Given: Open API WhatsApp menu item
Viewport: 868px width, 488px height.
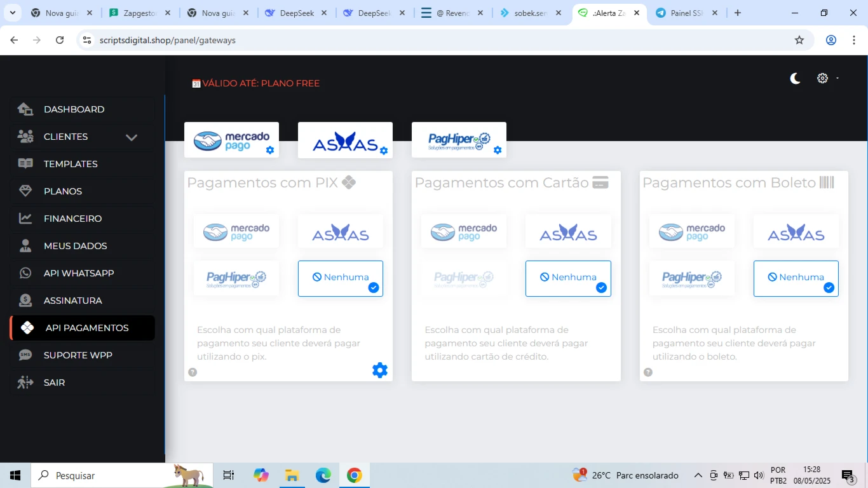Looking at the screenshot, I should click(83, 273).
